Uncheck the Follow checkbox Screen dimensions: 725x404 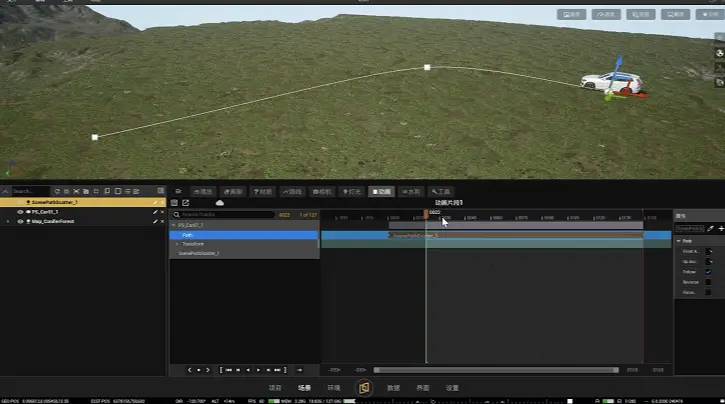click(708, 272)
